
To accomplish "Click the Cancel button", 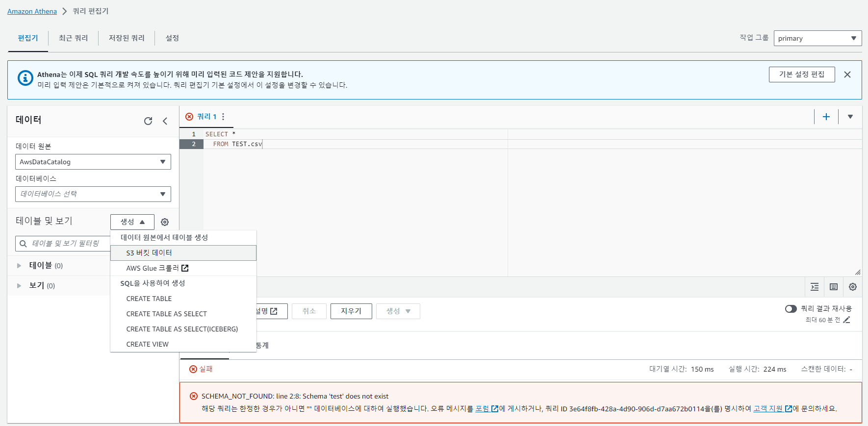I will (309, 311).
